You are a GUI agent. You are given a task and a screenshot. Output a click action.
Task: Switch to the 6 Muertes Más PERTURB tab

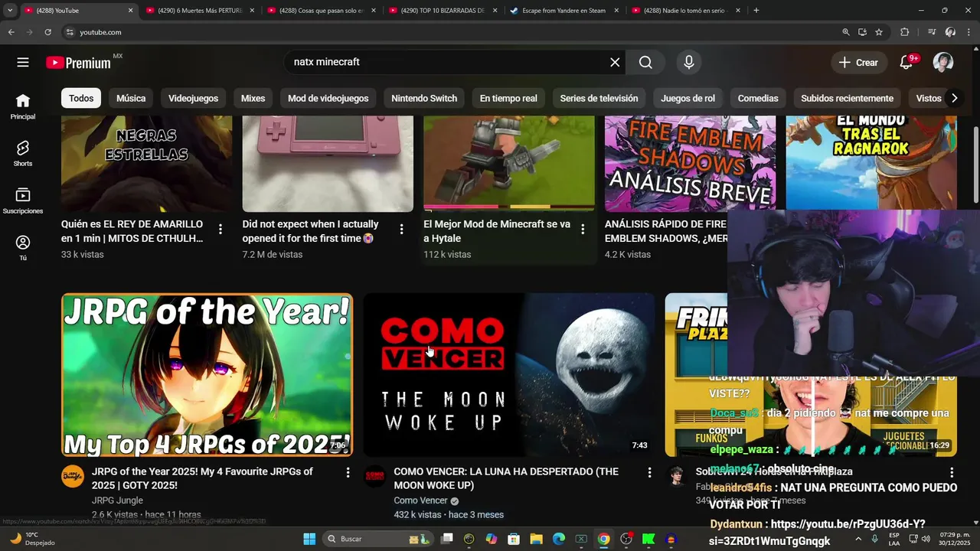tap(199, 11)
